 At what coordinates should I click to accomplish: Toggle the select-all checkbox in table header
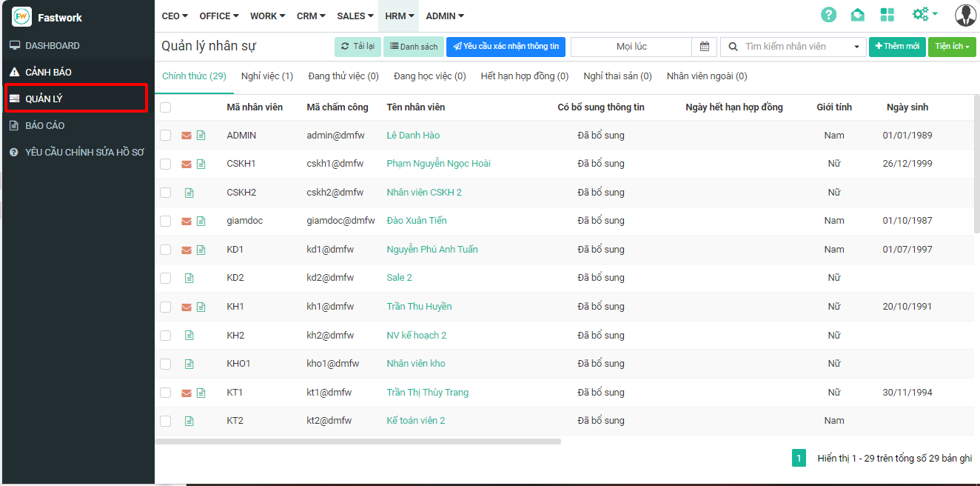166,107
